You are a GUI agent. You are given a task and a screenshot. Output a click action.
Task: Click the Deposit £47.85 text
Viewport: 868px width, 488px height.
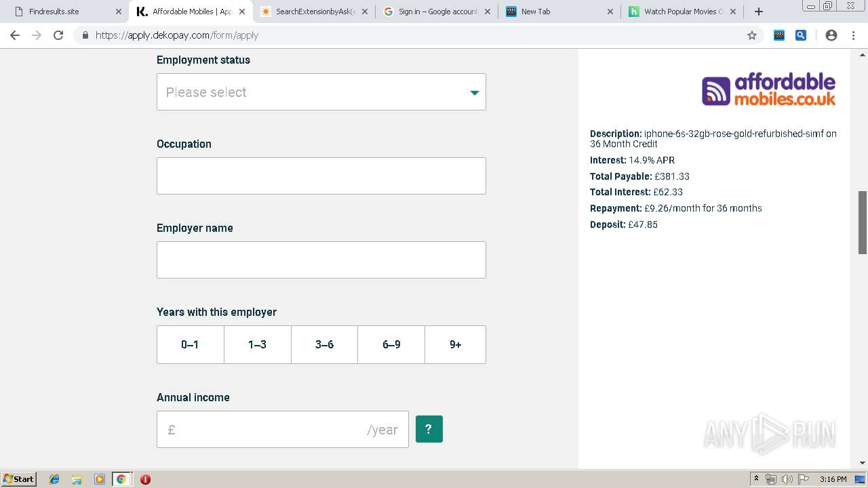(624, 224)
